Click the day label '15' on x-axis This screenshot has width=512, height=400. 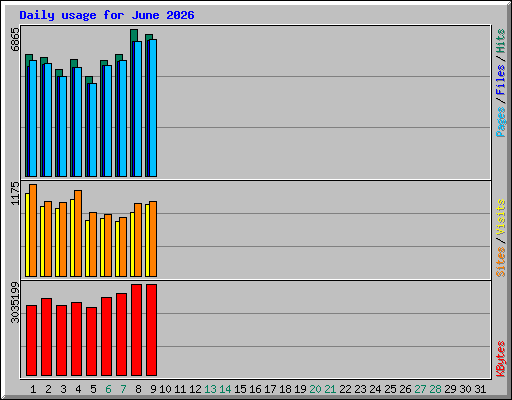pyautogui.click(x=240, y=389)
